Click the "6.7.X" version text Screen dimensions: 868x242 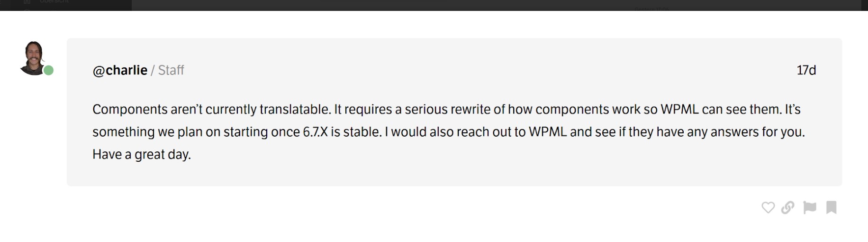click(x=315, y=132)
